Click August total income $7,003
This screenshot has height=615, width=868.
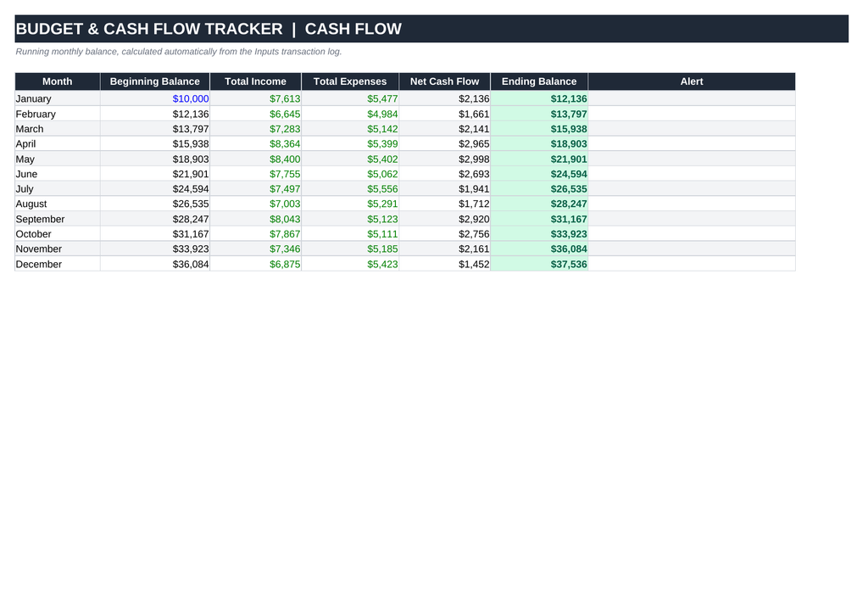[x=256, y=204]
